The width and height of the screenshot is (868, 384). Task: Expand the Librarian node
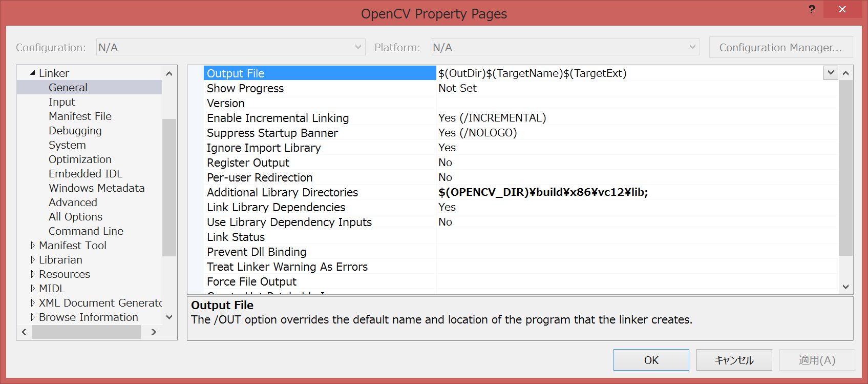[33, 260]
